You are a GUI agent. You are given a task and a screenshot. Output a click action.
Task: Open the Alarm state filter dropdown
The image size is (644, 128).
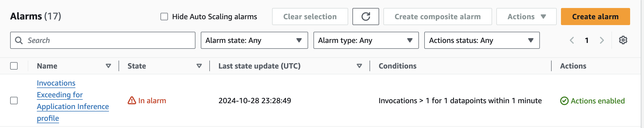point(254,40)
